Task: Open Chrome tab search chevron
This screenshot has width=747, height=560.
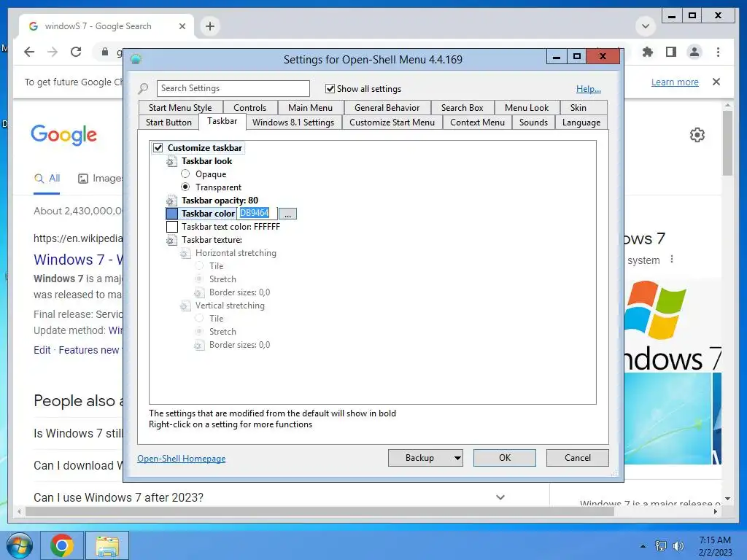Action: (646, 26)
